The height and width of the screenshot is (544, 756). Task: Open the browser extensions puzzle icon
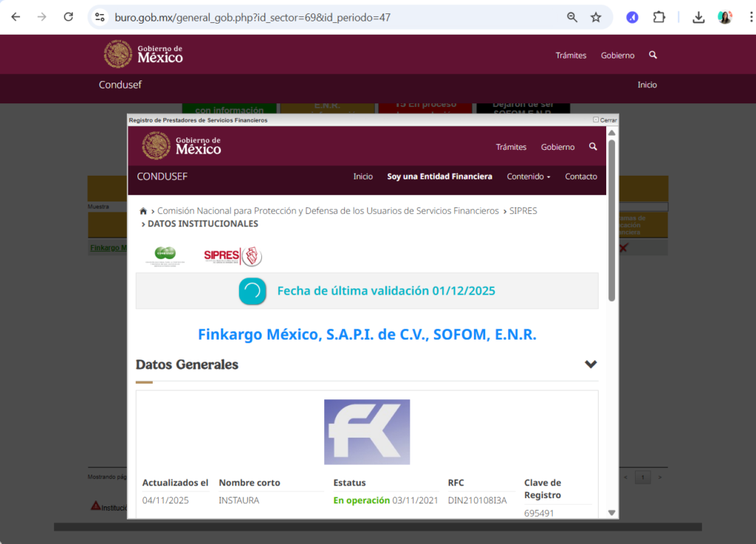click(x=659, y=17)
